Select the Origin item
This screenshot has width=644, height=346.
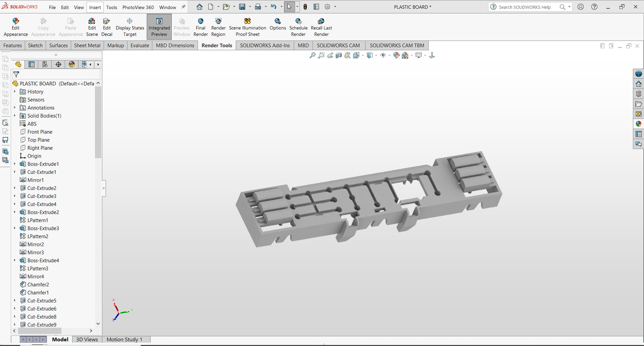(31, 156)
